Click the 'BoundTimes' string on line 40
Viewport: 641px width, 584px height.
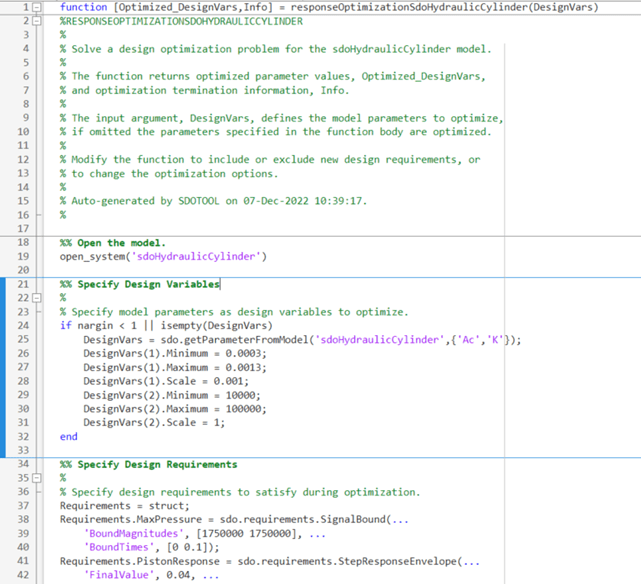coord(119,547)
